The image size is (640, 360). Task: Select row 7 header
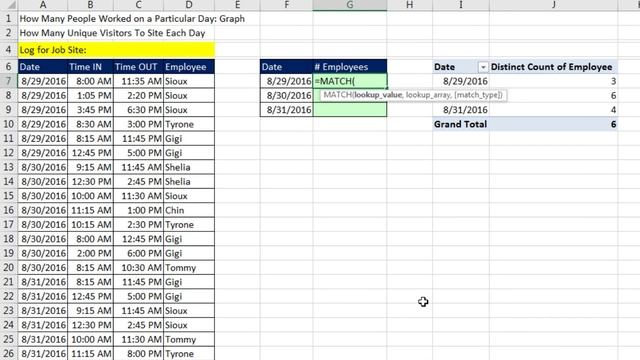tap(9, 81)
